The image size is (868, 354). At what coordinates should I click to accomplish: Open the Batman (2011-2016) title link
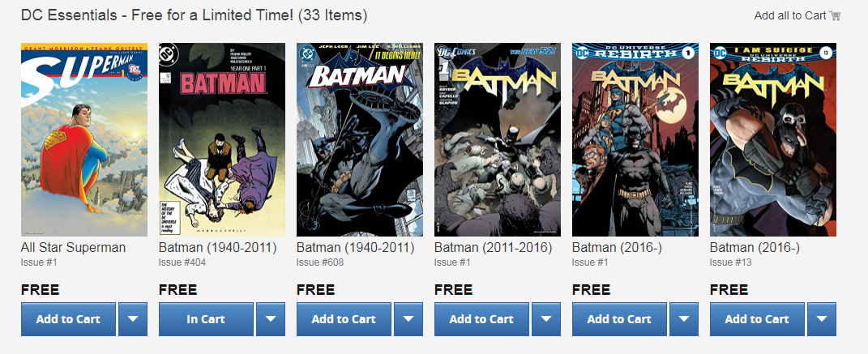(493, 247)
